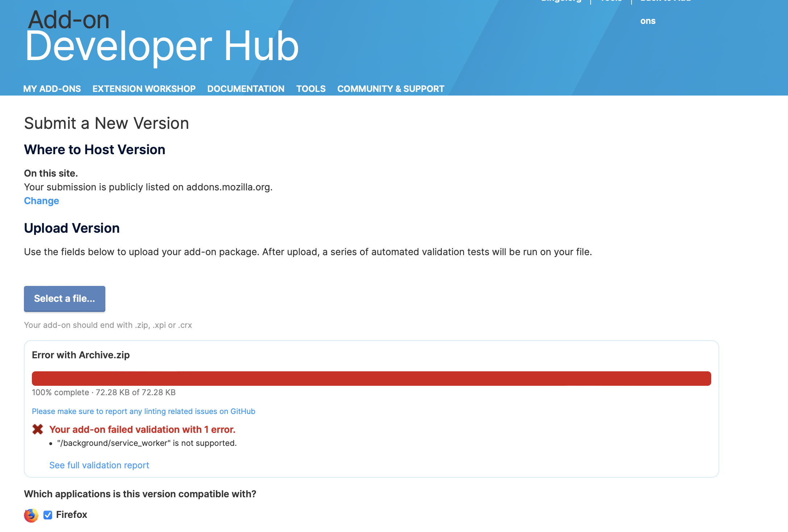Click the red X validation failure icon

(38, 429)
